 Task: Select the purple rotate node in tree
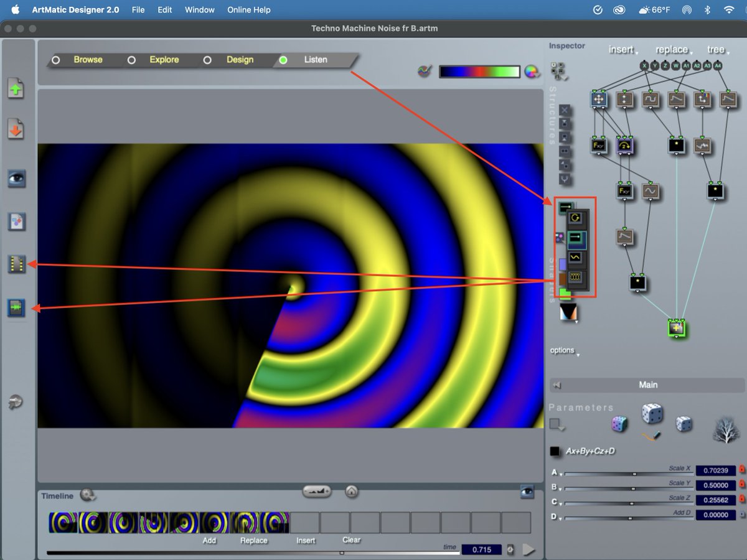[625, 146]
